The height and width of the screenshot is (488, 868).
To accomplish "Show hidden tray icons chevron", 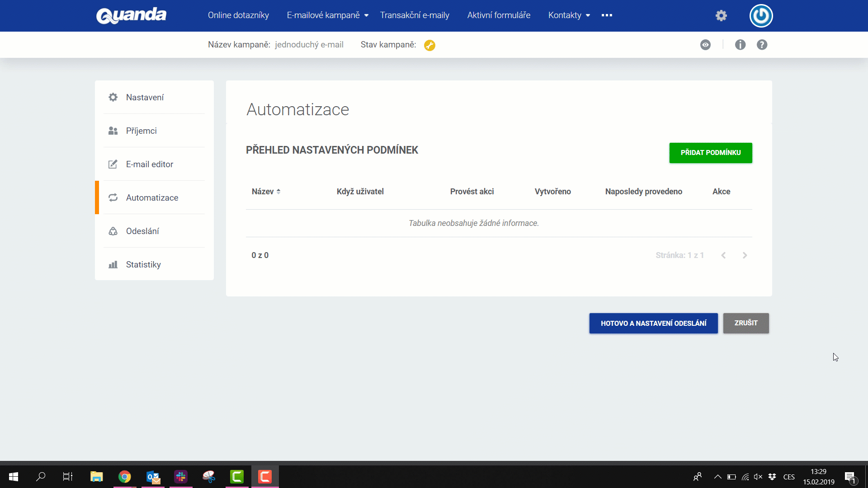I will click(717, 477).
